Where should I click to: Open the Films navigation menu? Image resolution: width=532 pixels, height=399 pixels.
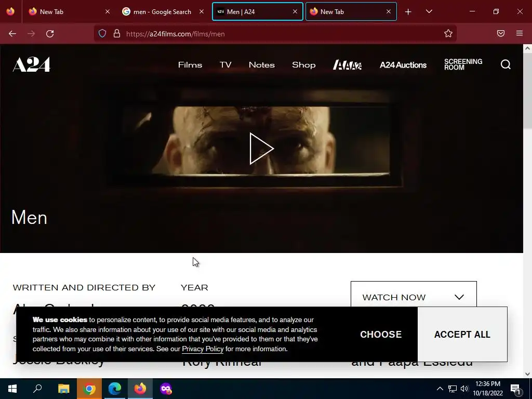(x=190, y=65)
